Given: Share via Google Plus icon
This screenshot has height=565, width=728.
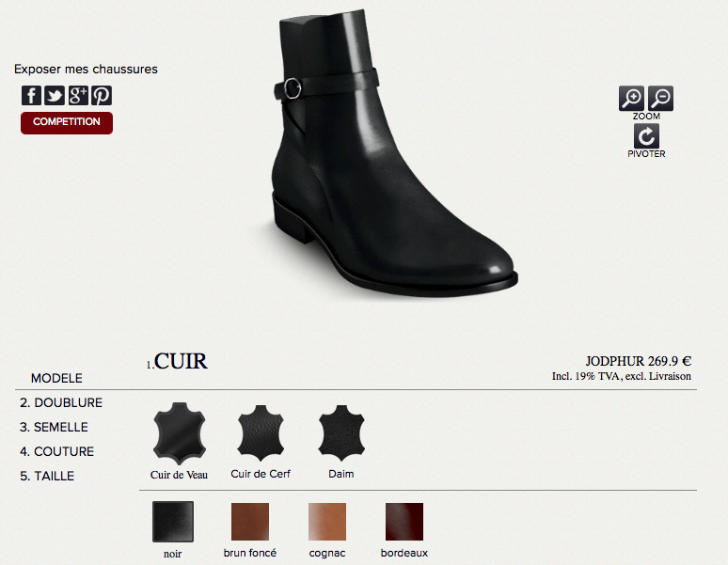Looking at the screenshot, I should 78,96.
